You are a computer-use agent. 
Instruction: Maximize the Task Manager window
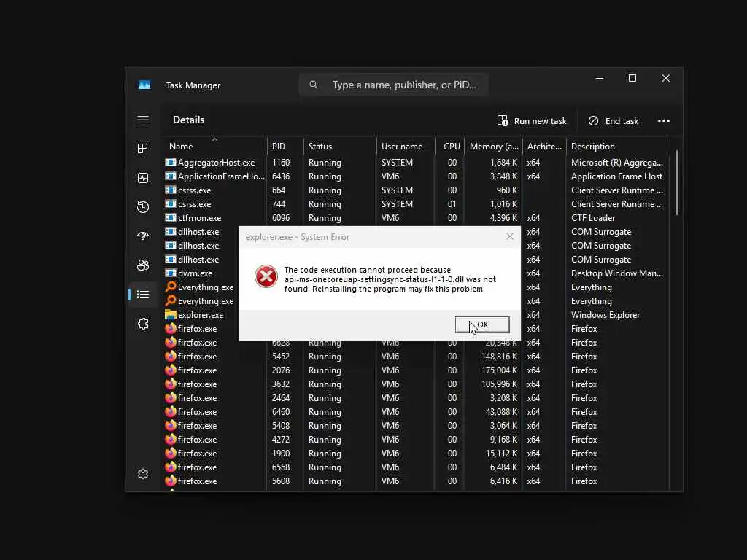tap(632, 78)
